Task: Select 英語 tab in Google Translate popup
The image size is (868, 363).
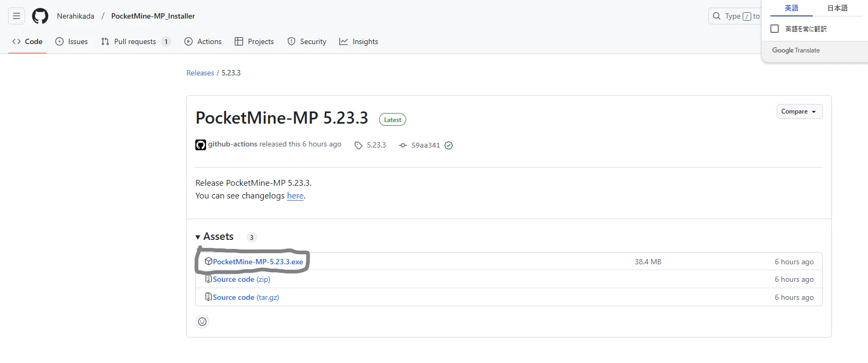Action: tap(792, 8)
